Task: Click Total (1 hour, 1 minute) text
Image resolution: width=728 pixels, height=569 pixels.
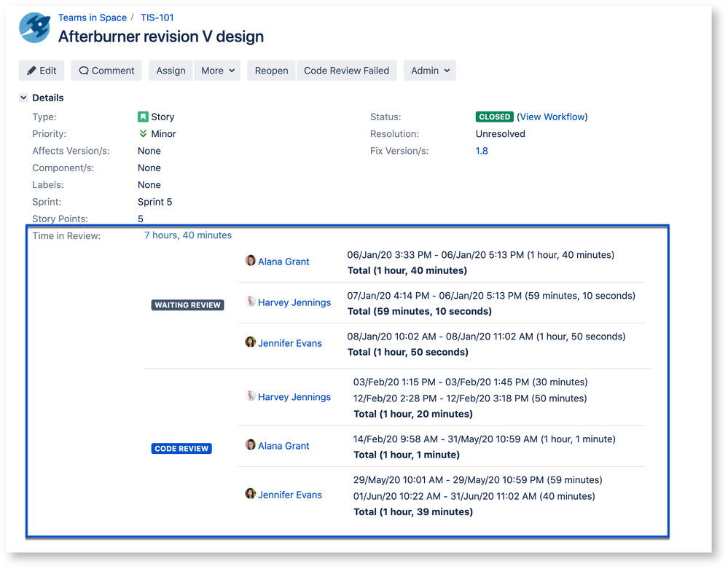Action: coord(407,455)
